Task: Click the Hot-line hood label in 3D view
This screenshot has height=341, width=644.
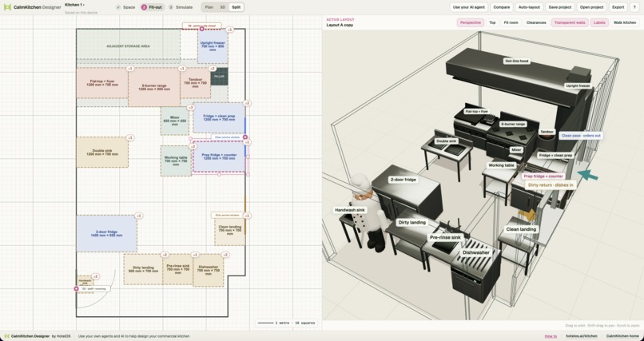Action: (x=517, y=61)
